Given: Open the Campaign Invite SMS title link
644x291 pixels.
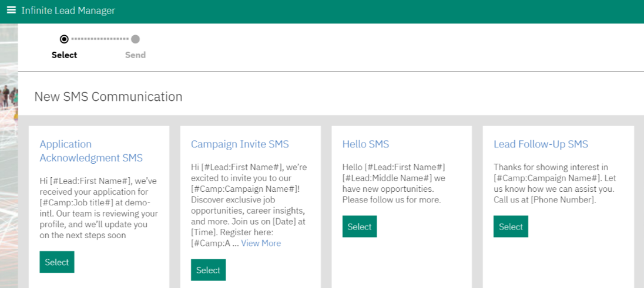Looking at the screenshot, I should tap(240, 144).
